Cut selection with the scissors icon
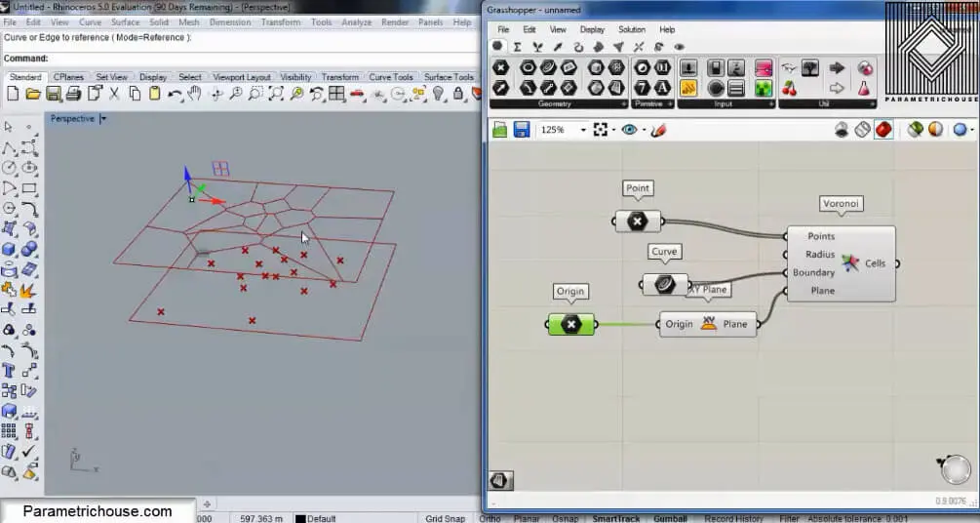This screenshot has height=523, width=980. pyautogui.click(x=114, y=94)
